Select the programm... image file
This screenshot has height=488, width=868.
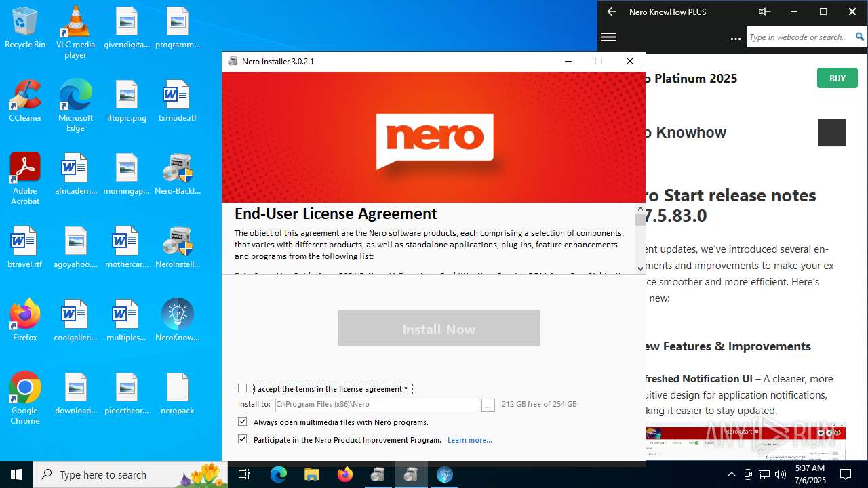(178, 28)
